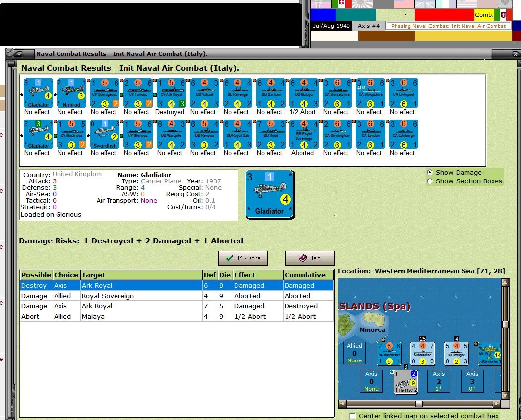Select the CA London cruiser counter
Viewport: 521px width, 420px height.
370,134
